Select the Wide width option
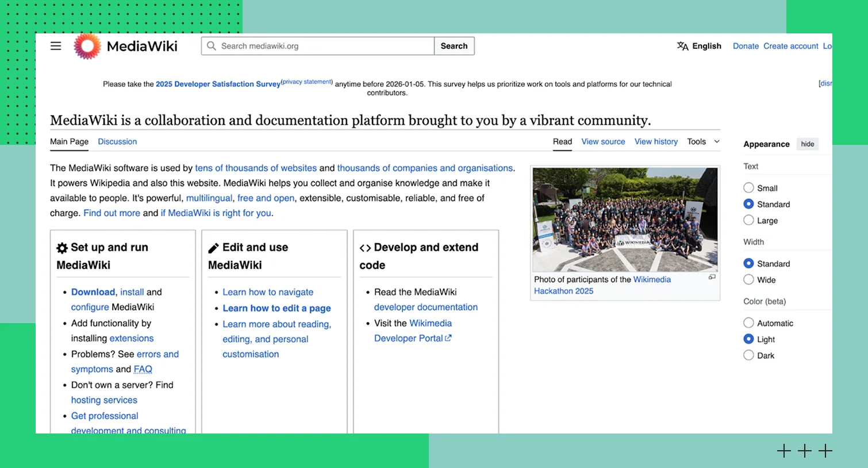This screenshot has width=868, height=468. tap(748, 280)
